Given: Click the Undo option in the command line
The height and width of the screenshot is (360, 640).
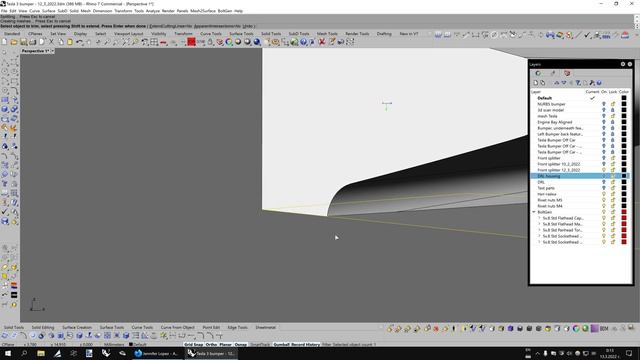Looking at the screenshot, I should tap(247, 26).
